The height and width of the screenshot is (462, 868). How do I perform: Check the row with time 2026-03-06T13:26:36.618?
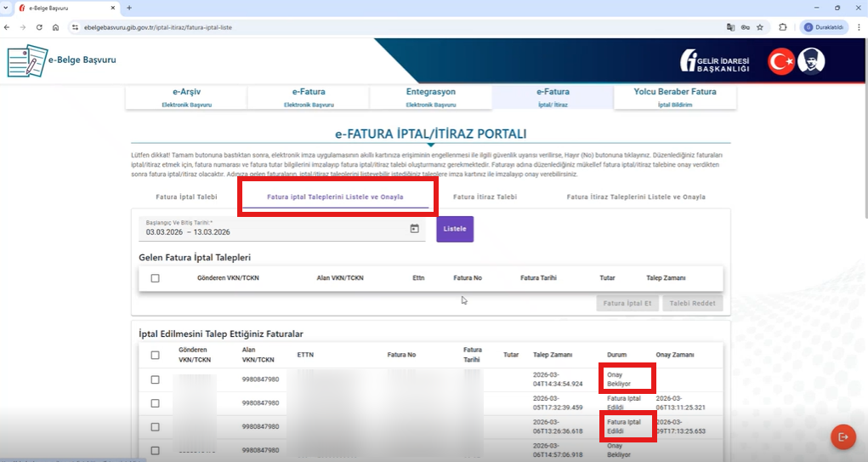pyautogui.click(x=155, y=427)
